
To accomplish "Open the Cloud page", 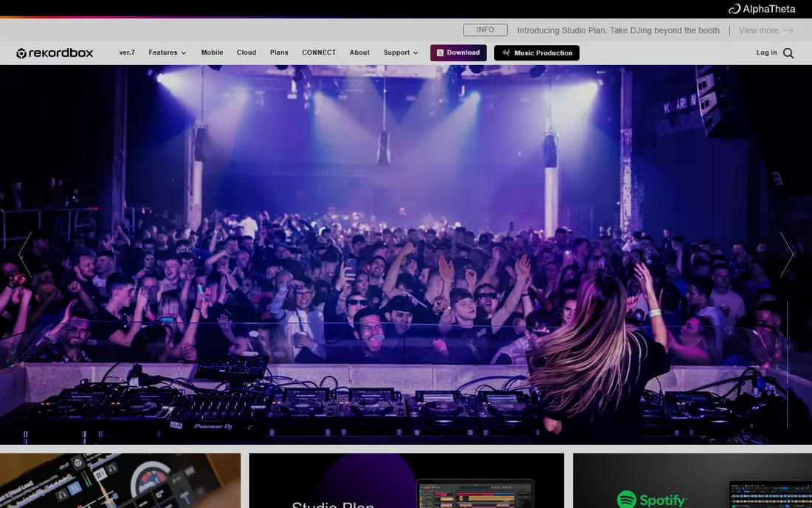I will 247,52.
